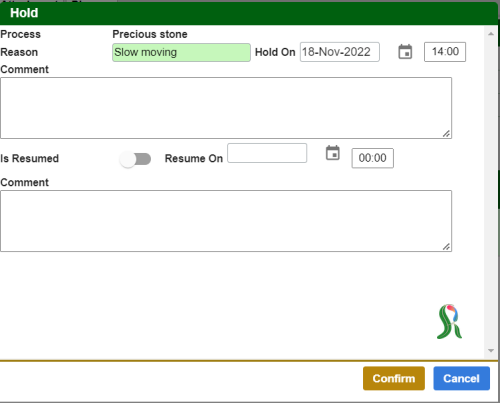
Task: Click the Hold On date field 18-Nov-2022
Action: tap(340, 52)
